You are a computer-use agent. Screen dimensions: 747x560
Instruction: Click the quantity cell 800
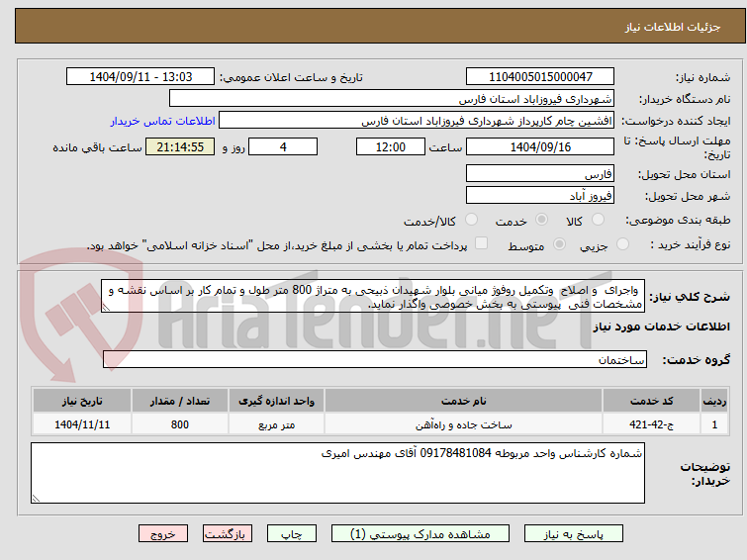click(180, 424)
